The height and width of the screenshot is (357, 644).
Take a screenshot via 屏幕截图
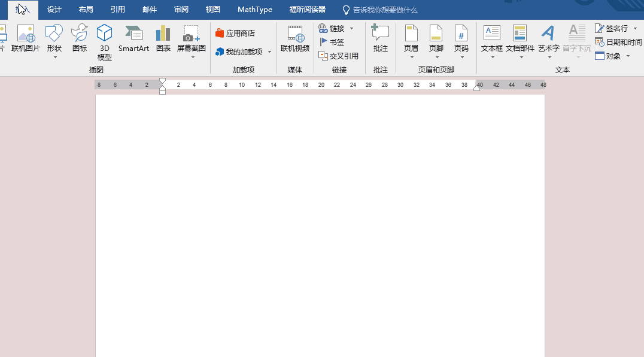[192, 38]
